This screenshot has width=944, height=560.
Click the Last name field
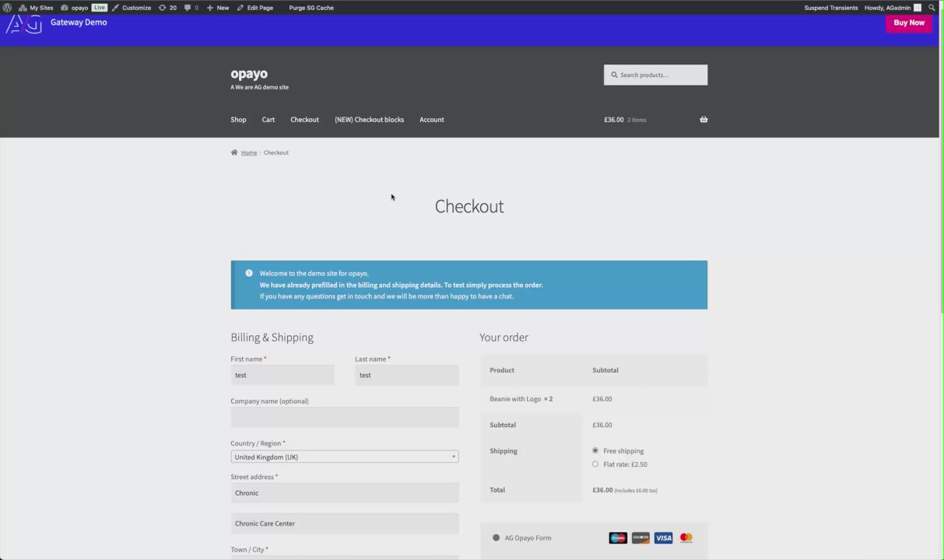pyautogui.click(x=407, y=375)
